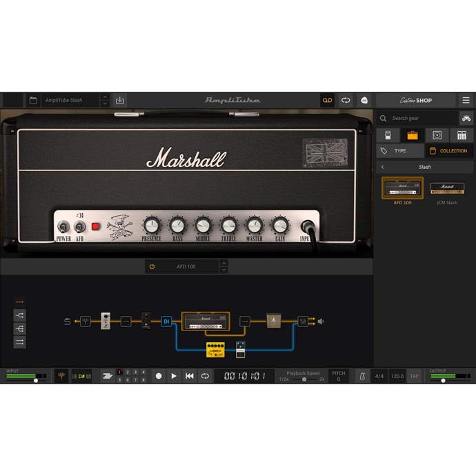Rewind to start button
This screenshot has width=476, height=476.
[190, 376]
